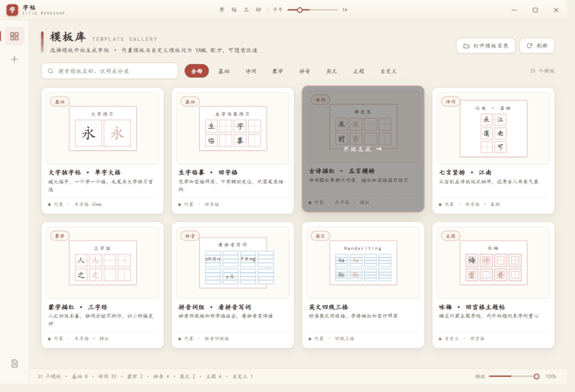Viewport: 575px width, 392px height.
Task: Click the red 字 app logo
Action: click(12, 10)
